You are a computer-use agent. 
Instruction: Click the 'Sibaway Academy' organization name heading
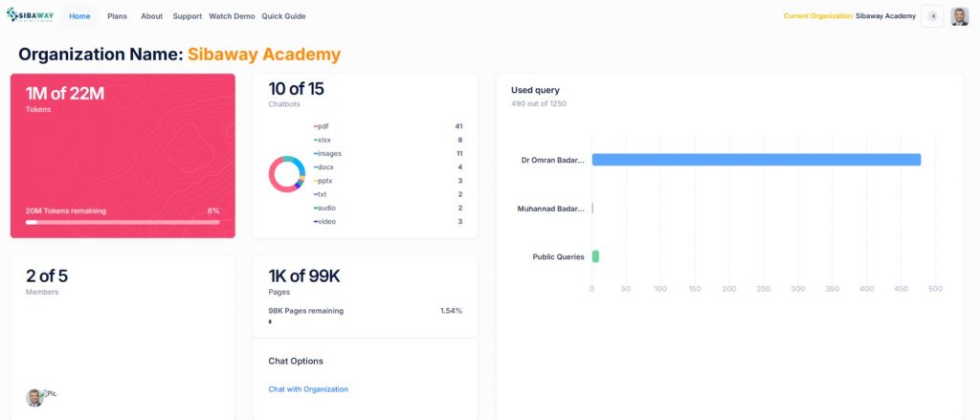pos(264,55)
